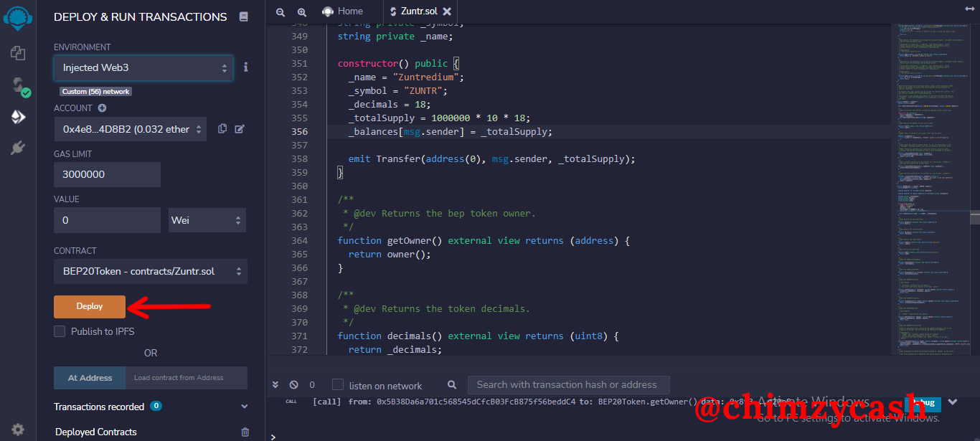Expand the call log entry chevron
The height and width of the screenshot is (441, 980).
click(x=953, y=402)
